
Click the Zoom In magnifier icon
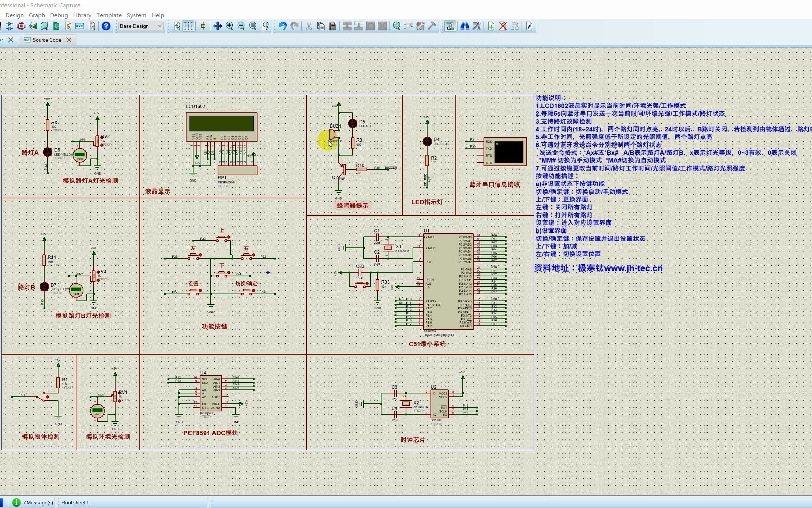229,26
